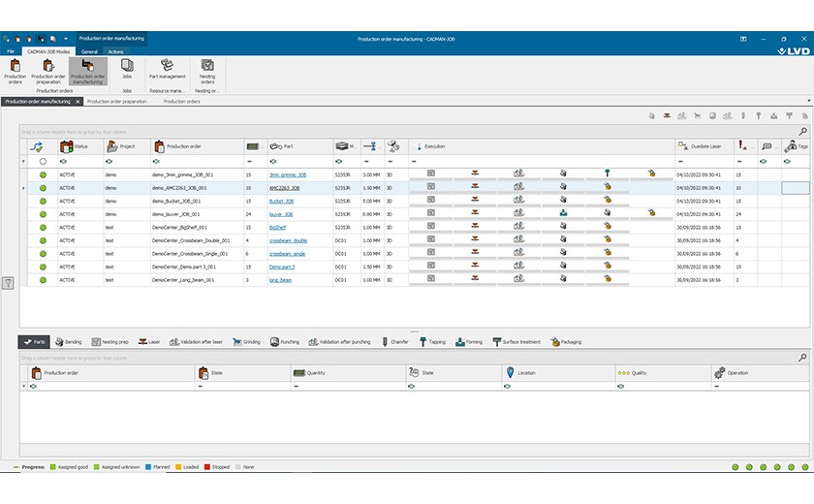The width and height of the screenshot is (814, 504).
Task: Click tapping step icon in demo_3mm_grimme row
Action: [x=608, y=173]
